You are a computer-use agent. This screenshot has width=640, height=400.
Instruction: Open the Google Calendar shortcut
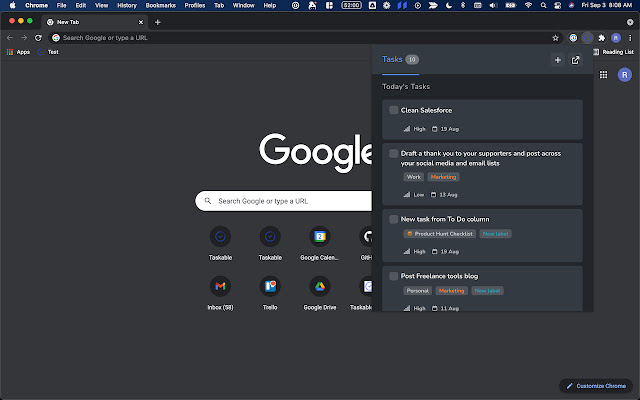coord(320,237)
